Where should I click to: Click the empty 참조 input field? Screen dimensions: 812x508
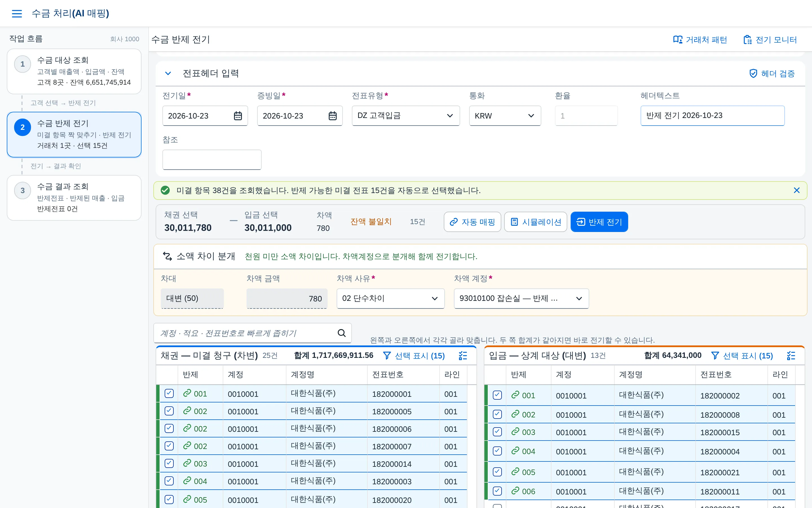[212, 159]
